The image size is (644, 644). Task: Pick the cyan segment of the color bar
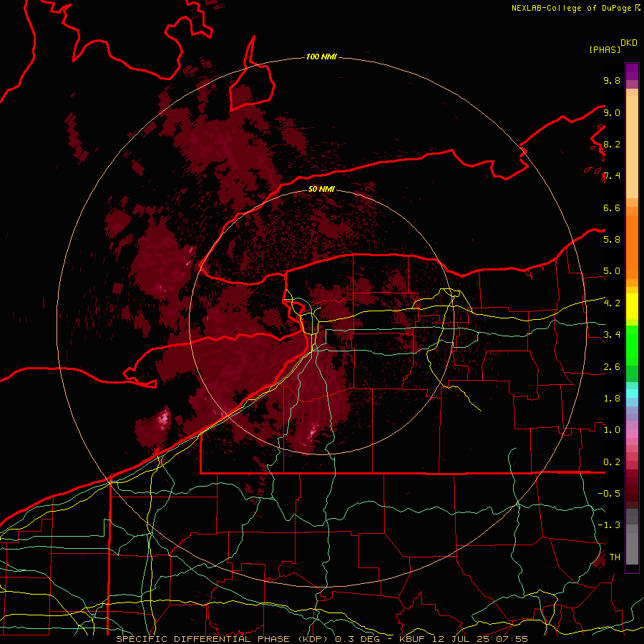click(632, 393)
